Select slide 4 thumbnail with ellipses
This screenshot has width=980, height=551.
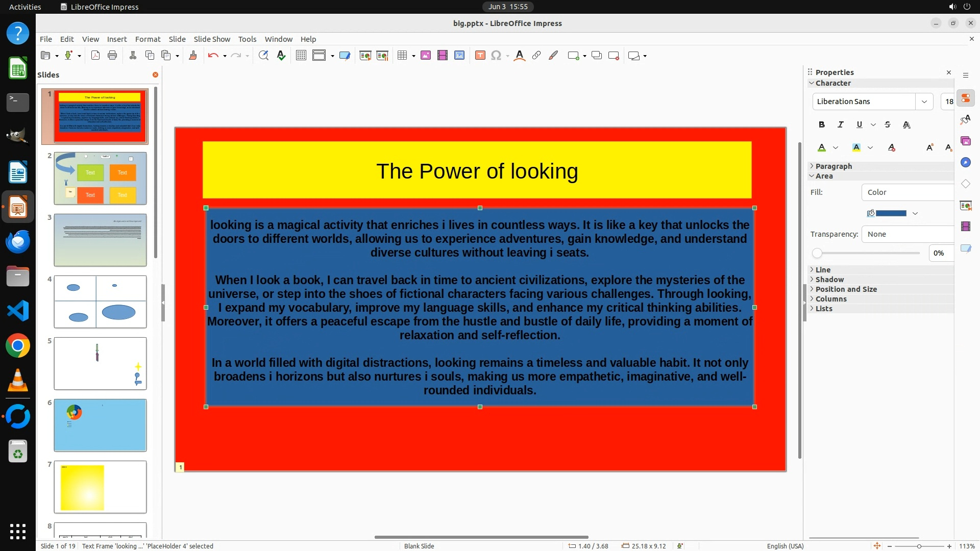[100, 302]
